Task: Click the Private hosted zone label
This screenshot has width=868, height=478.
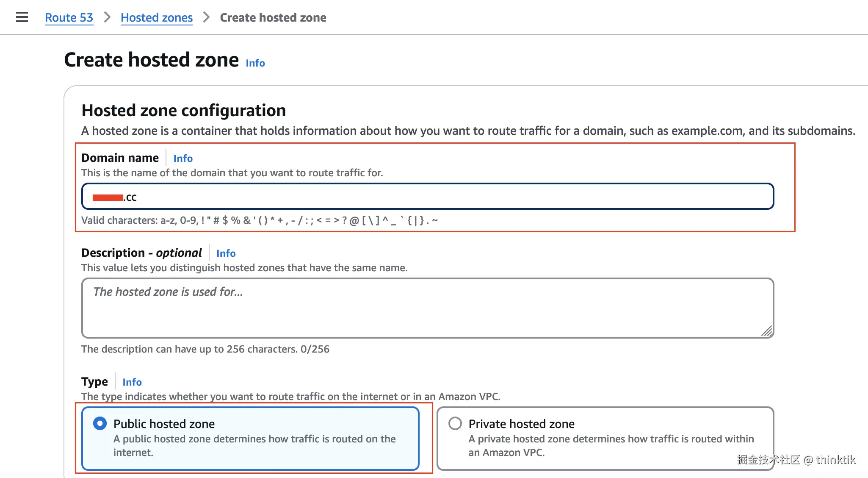Action: coord(522,424)
